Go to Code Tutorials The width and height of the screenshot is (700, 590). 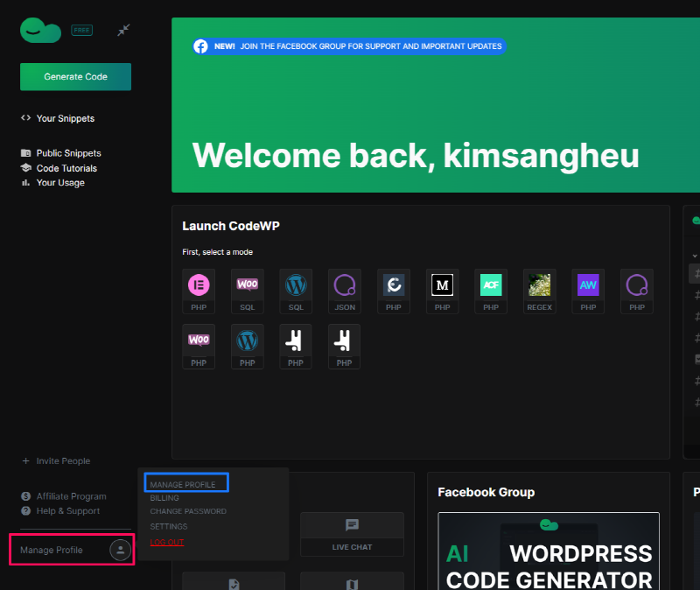66,168
